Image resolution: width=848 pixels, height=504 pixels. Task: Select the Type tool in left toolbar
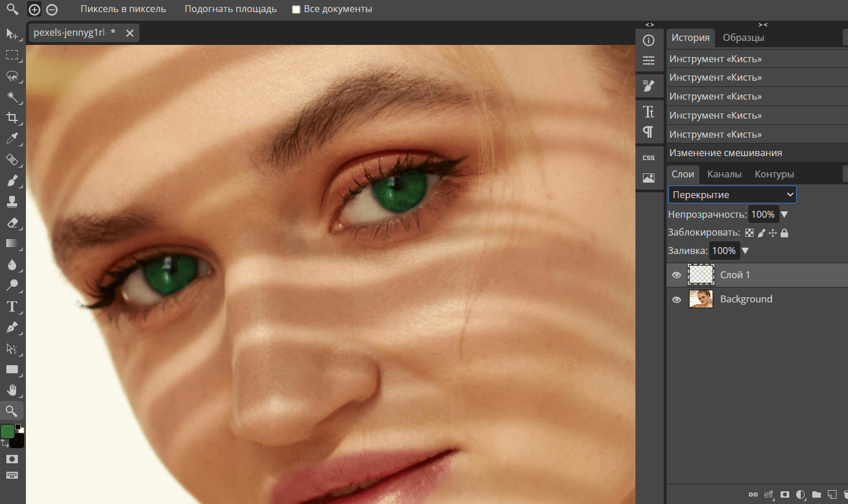[12, 306]
